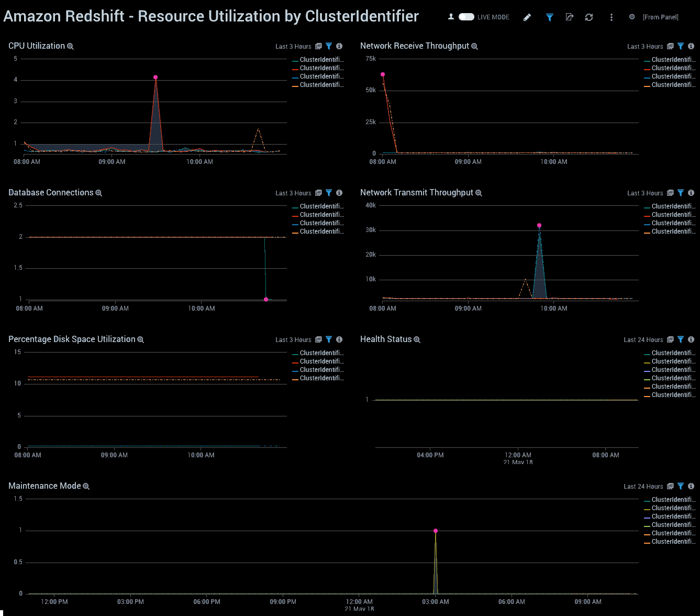
Task: Hide the first ClusterIdentifier series in CPU Utilization legend
Action: (318, 60)
